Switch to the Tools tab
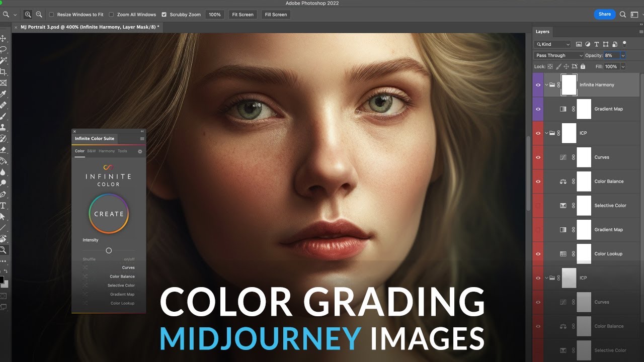 click(122, 151)
